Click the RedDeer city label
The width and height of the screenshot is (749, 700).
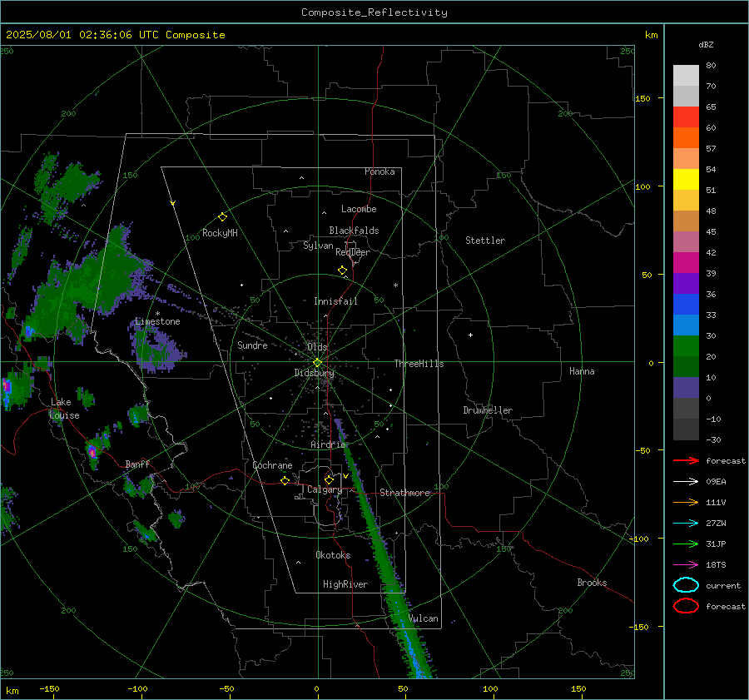coord(353,252)
